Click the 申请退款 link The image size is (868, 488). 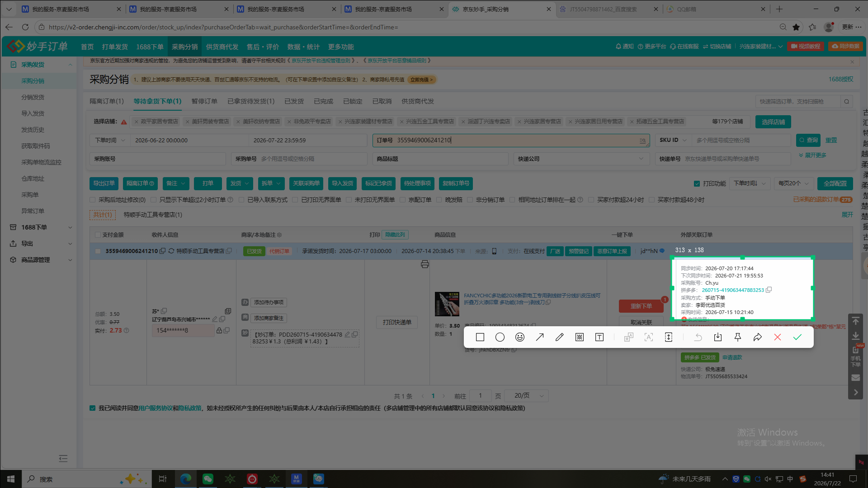732,357
